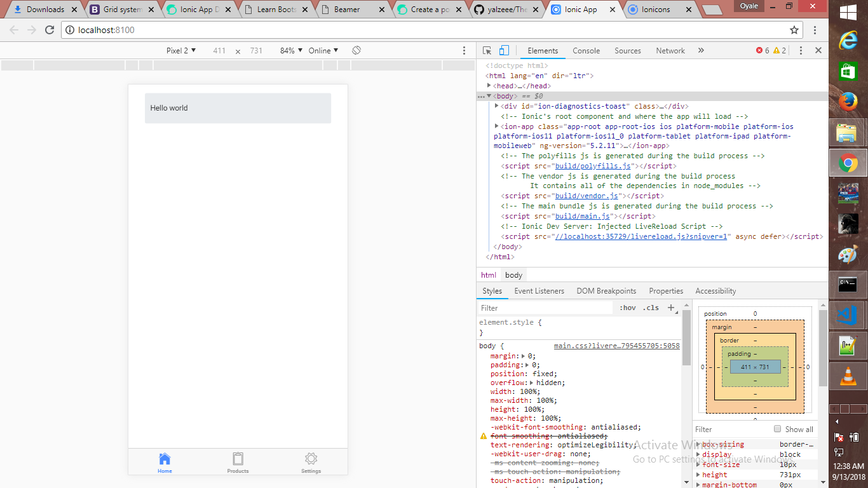Toggle the :hov element state panel
Screen dimensions: 868x488
point(627,308)
